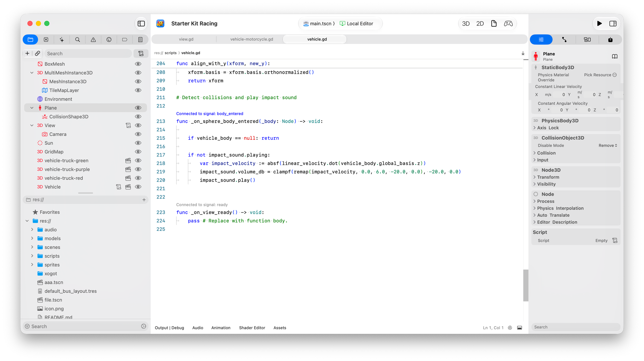Toggle visibility of vehicle-truck-red
The height and width of the screenshot is (361, 644).
[x=138, y=178]
